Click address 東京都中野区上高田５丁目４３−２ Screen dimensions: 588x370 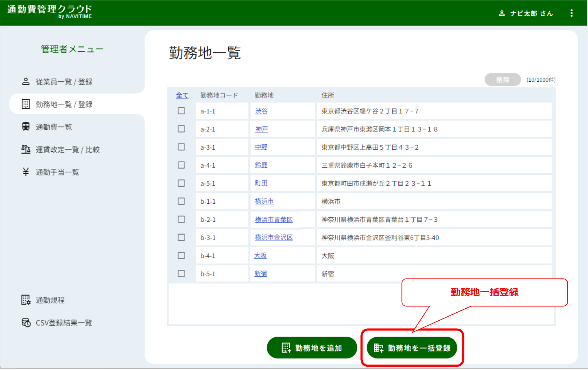coord(370,147)
